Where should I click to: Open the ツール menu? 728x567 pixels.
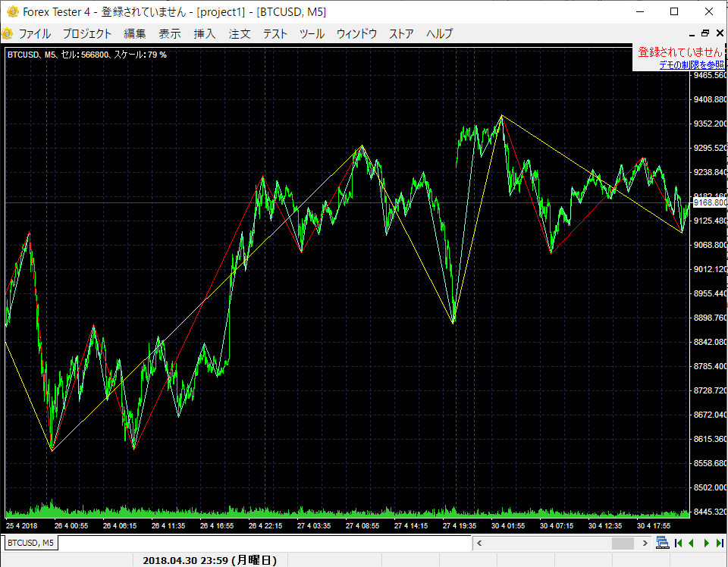click(x=312, y=34)
